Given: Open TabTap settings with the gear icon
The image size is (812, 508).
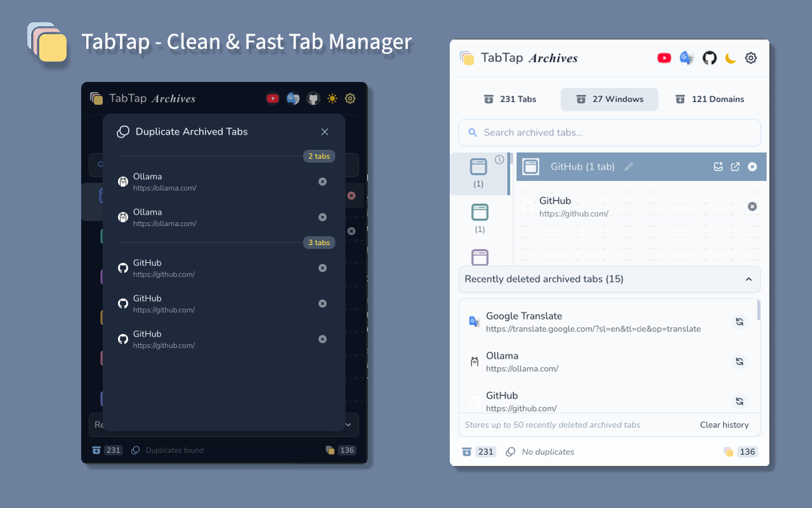Looking at the screenshot, I should pos(750,57).
